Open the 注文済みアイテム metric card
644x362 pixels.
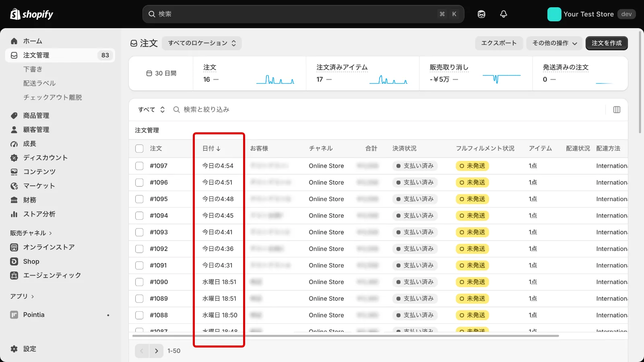click(x=362, y=73)
